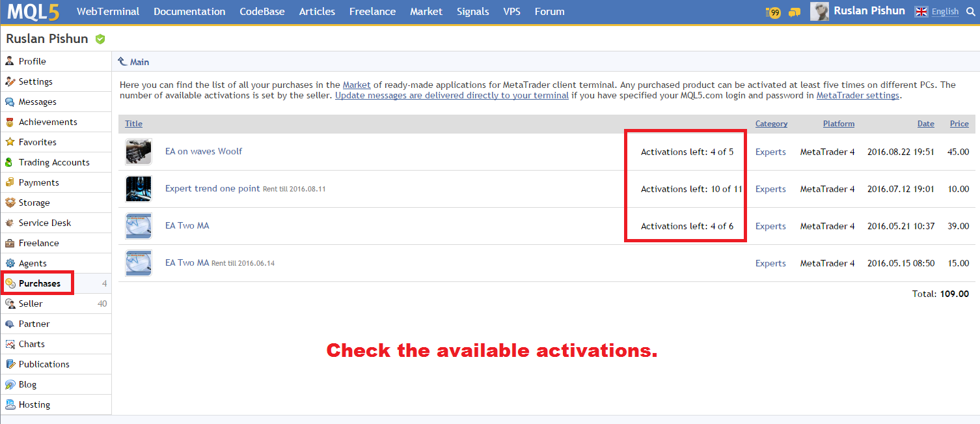
Task: Click the Seller sidebar icon
Action: pyautogui.click(x=10, y=304)
